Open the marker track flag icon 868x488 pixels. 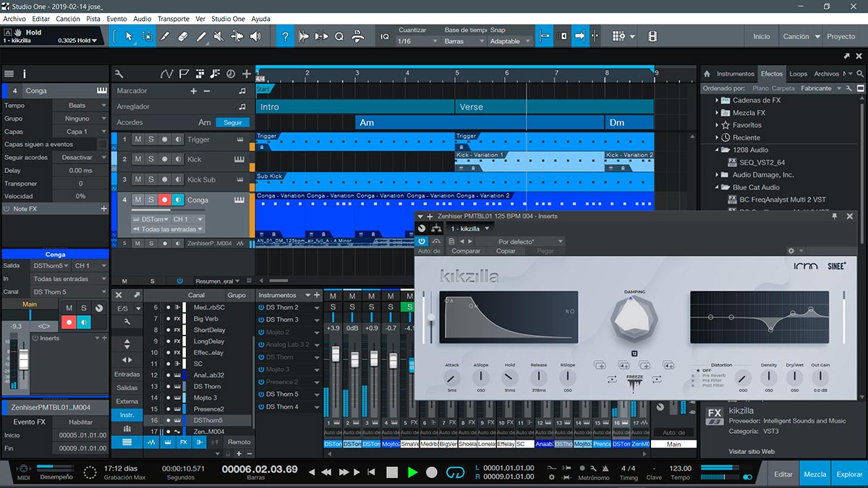(x=184, y=74)
